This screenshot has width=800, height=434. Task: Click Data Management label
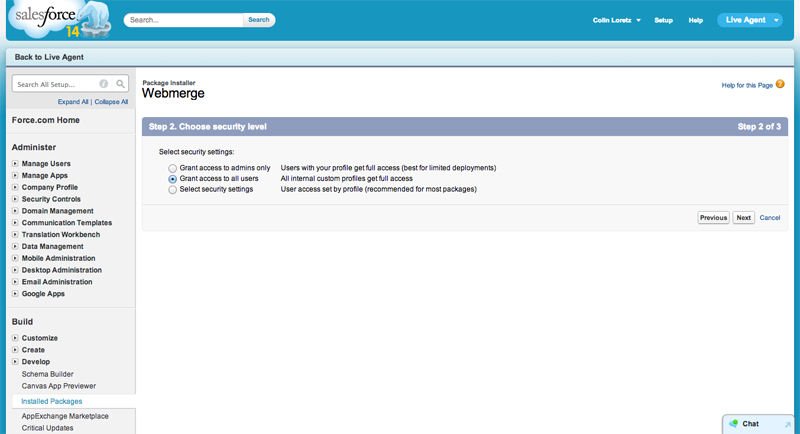point(53,246)
